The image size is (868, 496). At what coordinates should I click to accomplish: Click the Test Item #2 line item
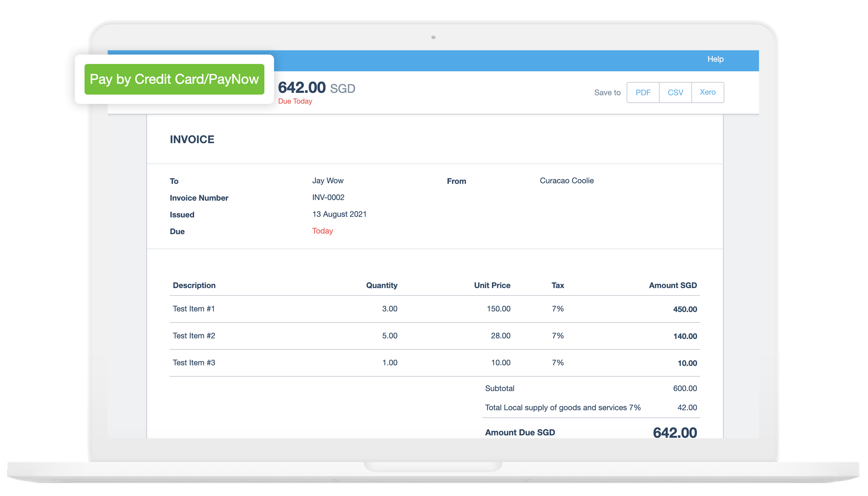coord(193,336)
